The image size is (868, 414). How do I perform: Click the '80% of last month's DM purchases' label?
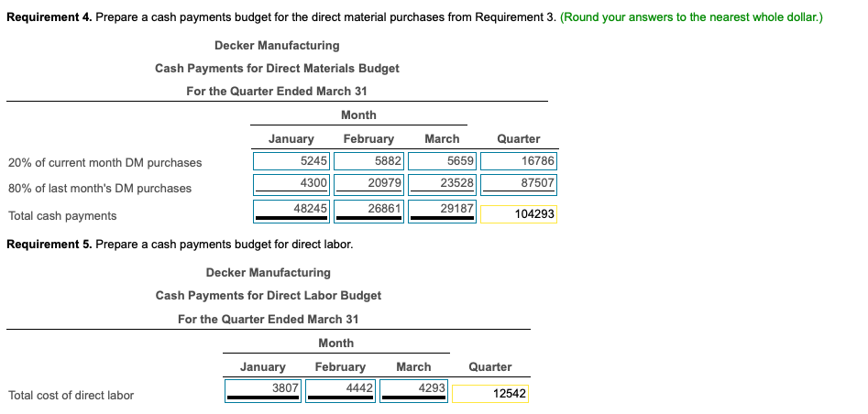coord(100,188)
